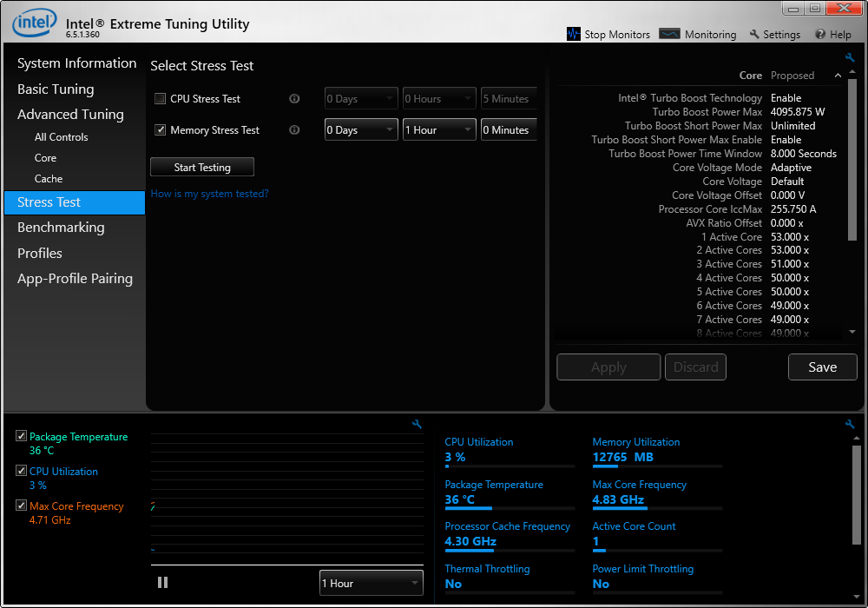Screen dimensions: 868x608
Task: Click the Turbo Boost Power Max 4095.875 W value
Action: point(797,112)
